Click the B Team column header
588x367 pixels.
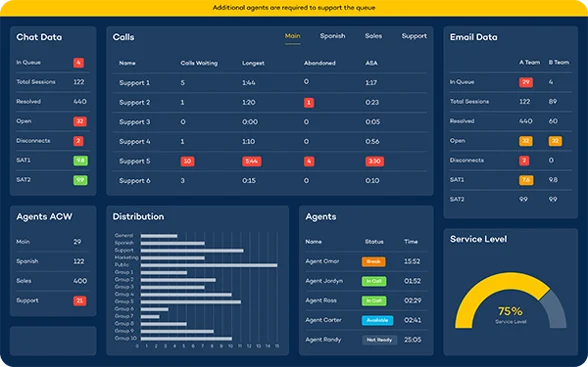(x=559, y=62)
